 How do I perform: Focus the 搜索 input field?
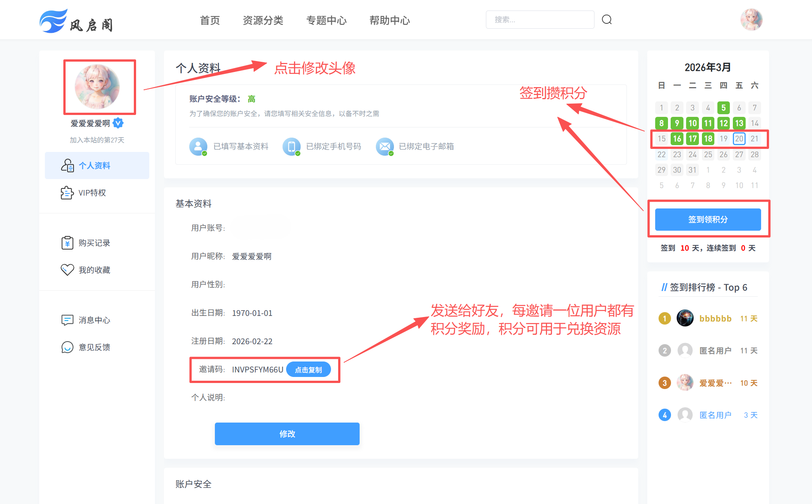540,20
